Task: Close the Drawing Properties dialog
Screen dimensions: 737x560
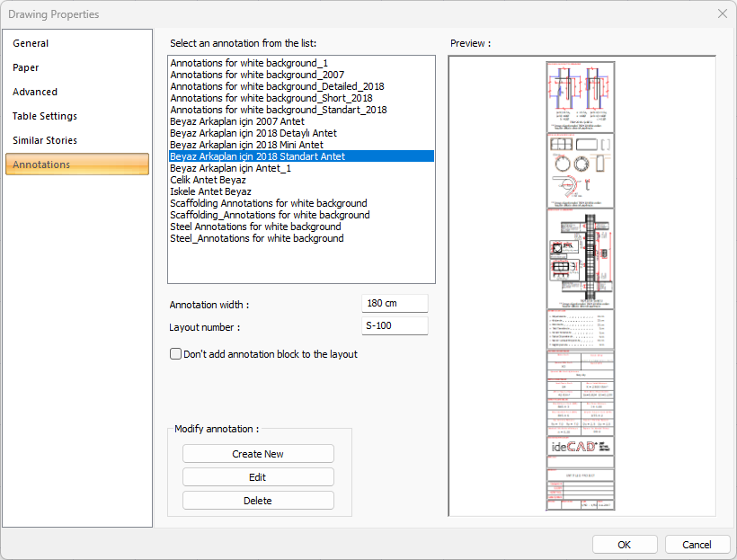Action: tap(722, 13)
